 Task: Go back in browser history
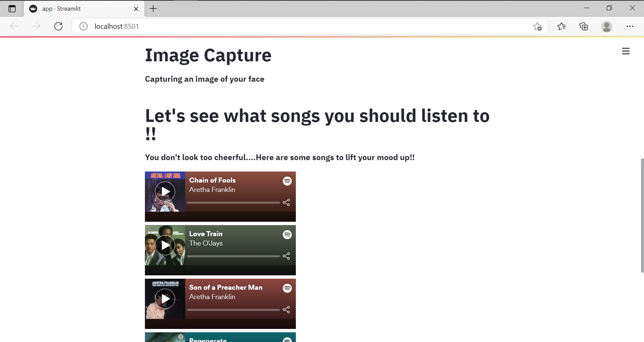pyautogui.click(x=14, y=26)
